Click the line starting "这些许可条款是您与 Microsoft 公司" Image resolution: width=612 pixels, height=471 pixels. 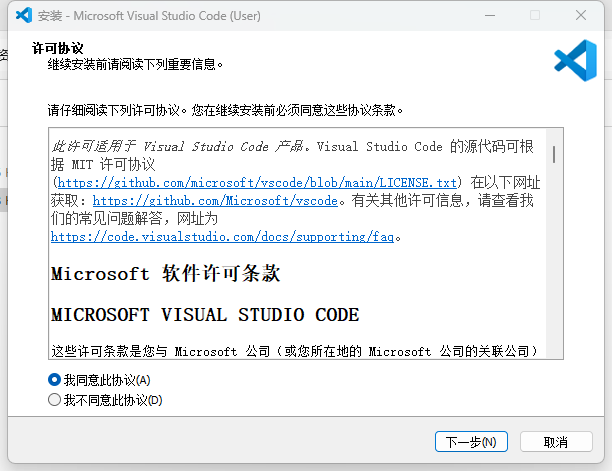[294, 351]
